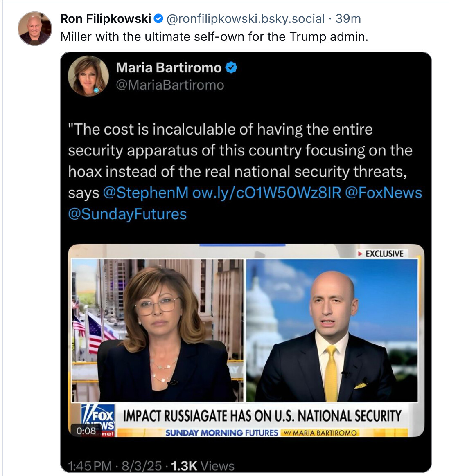Viewport: 449px width, 476px height.
Task: Click the 0:08 video duration badge
Action: click(86, 430)
